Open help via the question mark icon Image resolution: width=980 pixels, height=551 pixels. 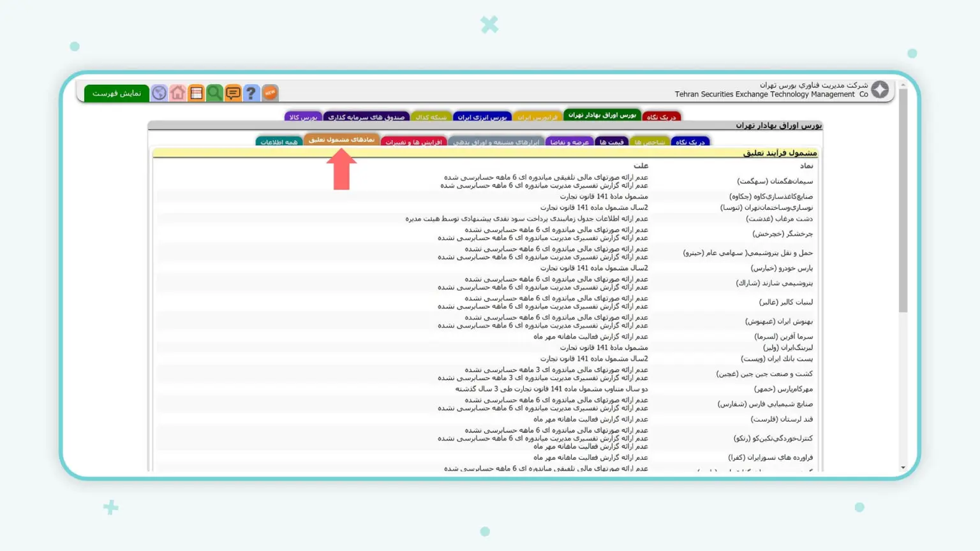click(251, 93)
